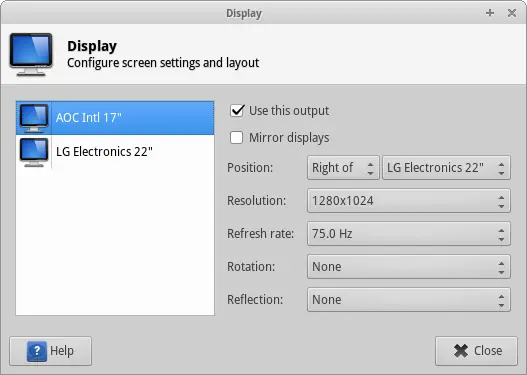Open the Rotation dropdown

(x=409, y=266)
